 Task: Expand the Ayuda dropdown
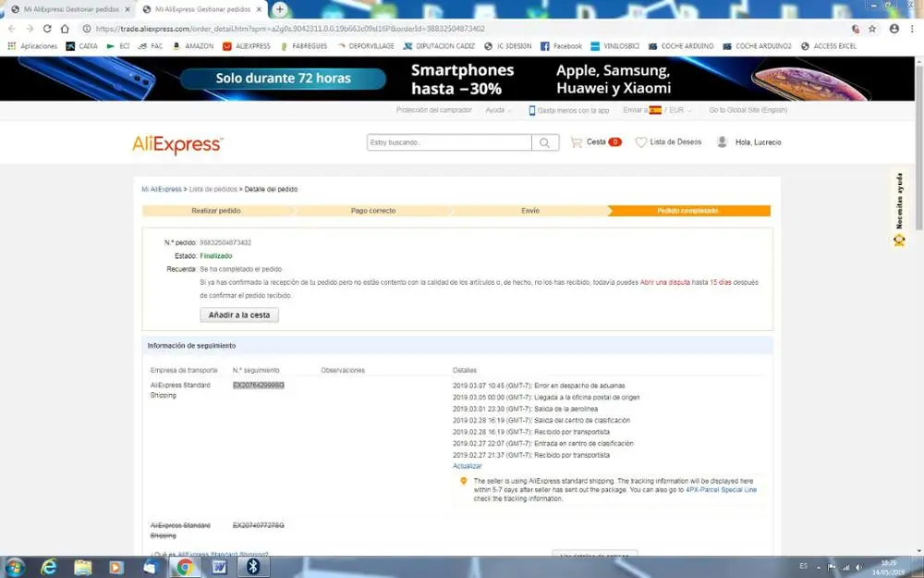pyautogui.click(x=499, y=110)
